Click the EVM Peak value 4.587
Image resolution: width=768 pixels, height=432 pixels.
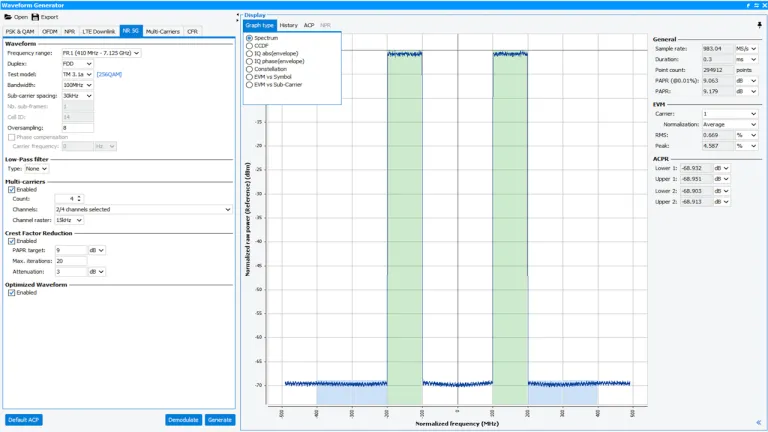coord(718,146)
